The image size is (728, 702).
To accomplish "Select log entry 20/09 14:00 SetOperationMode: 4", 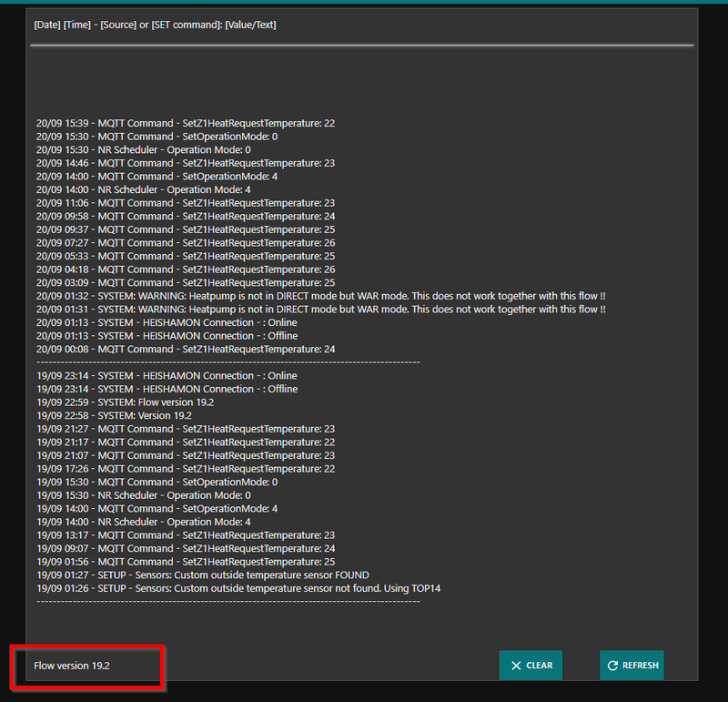I will [x=157, y=177].
